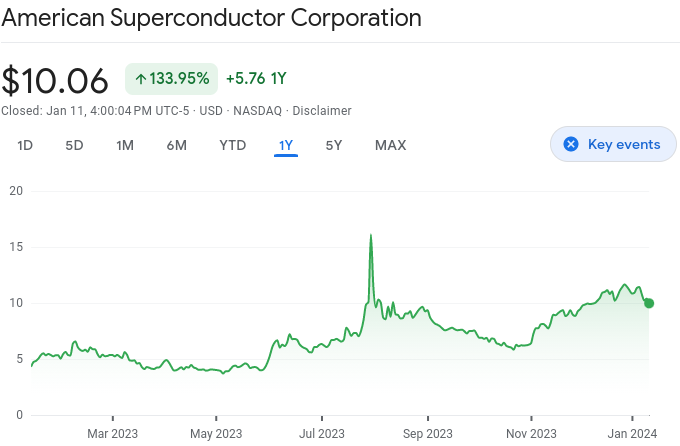Select the 1D time range tab
Screen dimensions: 680x446
pyautogui.click(x=25, y=145)
